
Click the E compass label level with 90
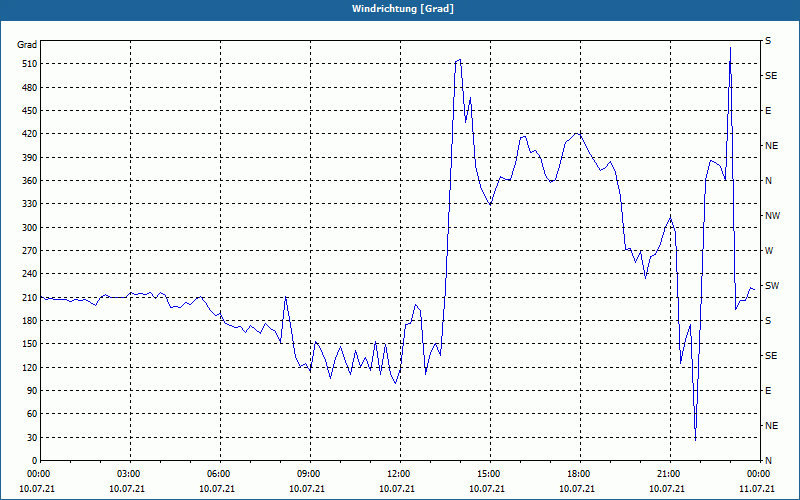[x=768, y=391]
